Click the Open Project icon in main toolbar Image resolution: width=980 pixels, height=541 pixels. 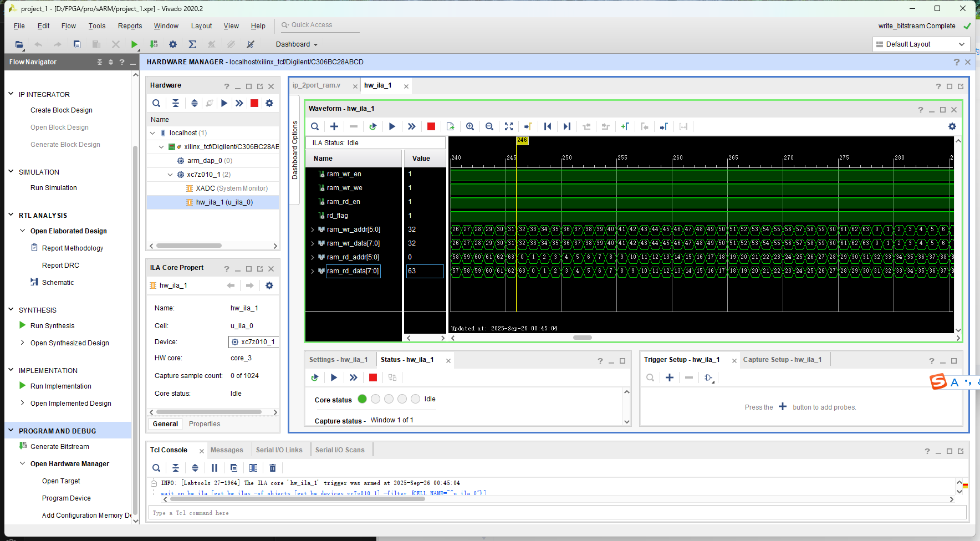(x=19, y=44)
